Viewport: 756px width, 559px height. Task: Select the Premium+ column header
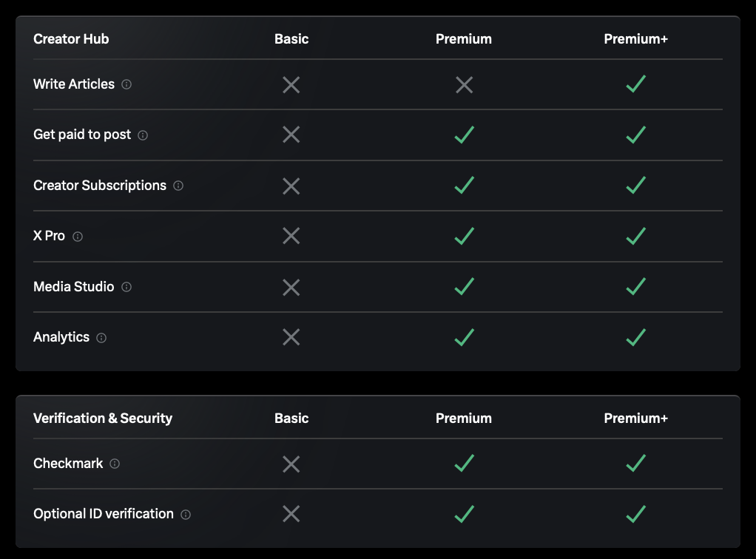635,38
